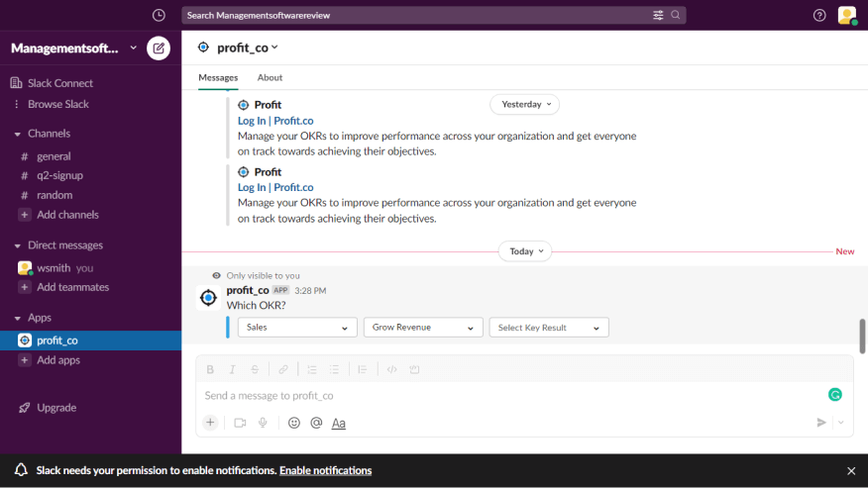The image size is (868, 488).
Task: Collapse the Channels section
Action: [x=17, y=134]
